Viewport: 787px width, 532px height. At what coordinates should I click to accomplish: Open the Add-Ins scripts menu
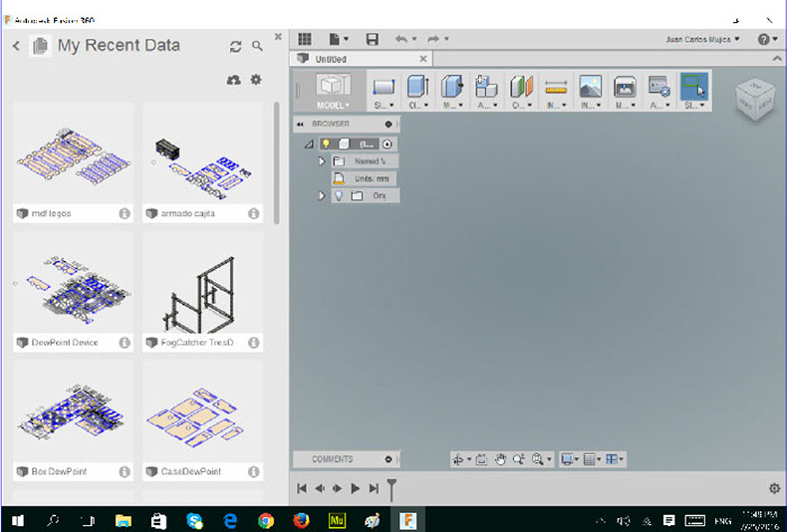coord(659,91)
